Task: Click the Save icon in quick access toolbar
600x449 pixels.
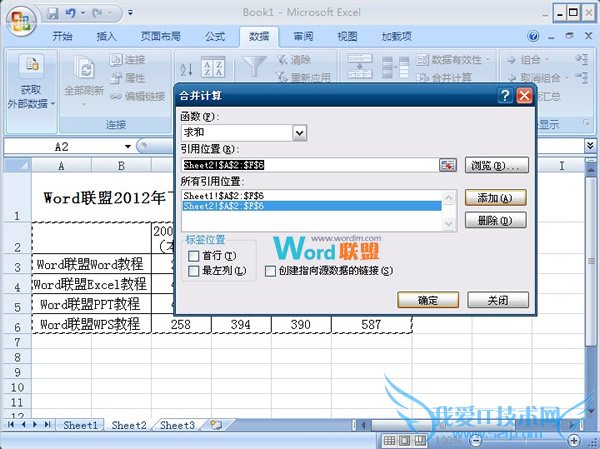Action: pyautogui.click(x=52, y=14)
